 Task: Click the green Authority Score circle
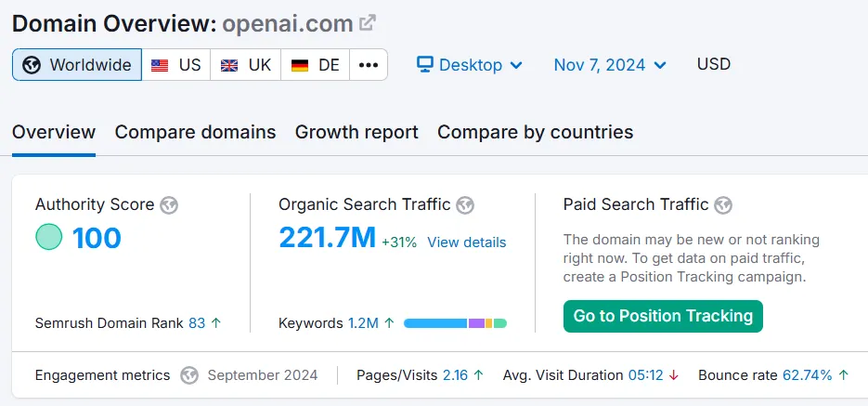(48, 238)
